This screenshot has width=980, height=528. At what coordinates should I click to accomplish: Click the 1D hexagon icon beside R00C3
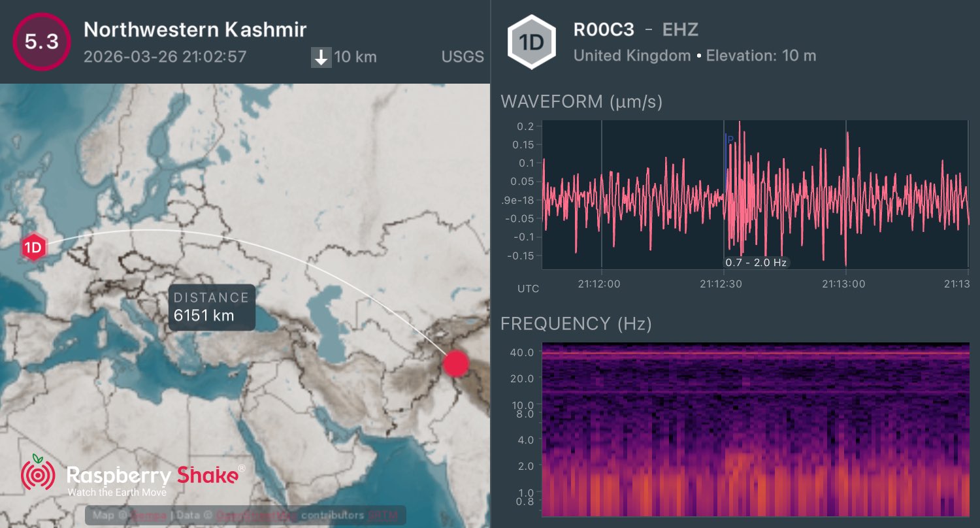coord(532,42)
